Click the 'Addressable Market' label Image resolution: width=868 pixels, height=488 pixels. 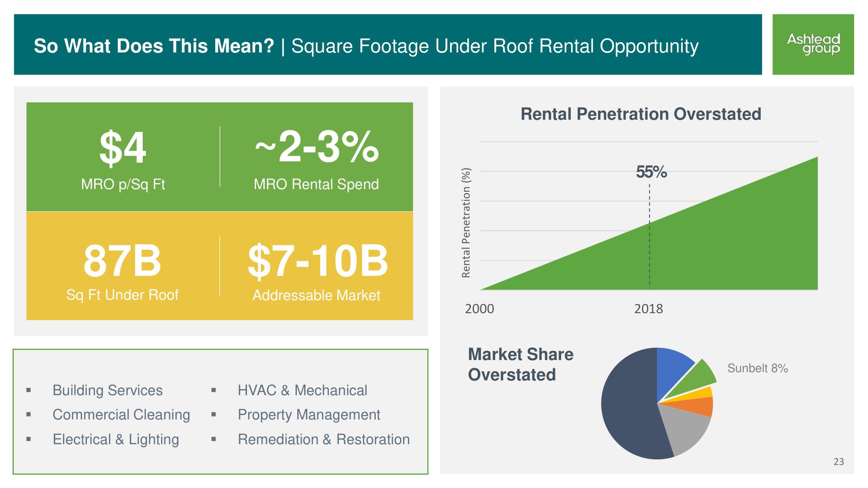point(316,295)
